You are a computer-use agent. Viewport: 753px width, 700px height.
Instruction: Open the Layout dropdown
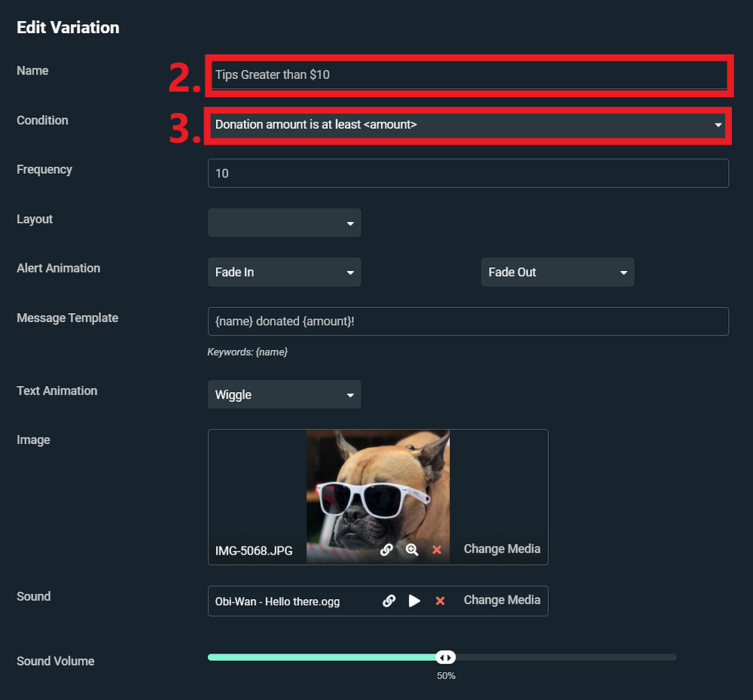[285, 223]
